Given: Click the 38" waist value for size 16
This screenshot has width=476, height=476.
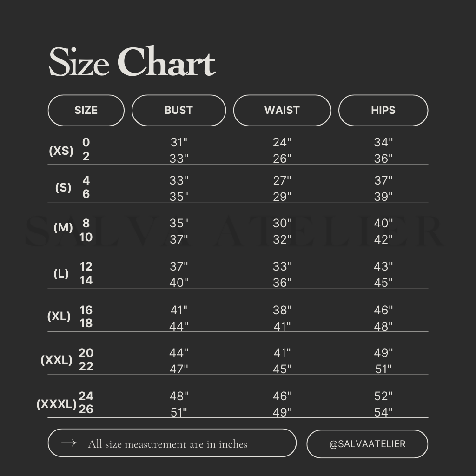Looking at the screenshot, I should click(282, 310).
